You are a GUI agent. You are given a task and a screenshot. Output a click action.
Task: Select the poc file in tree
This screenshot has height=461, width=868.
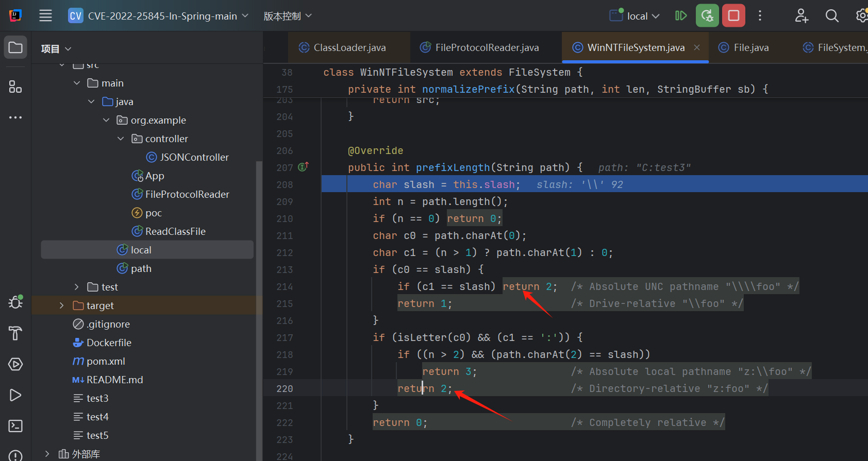(x=147, y=213)
